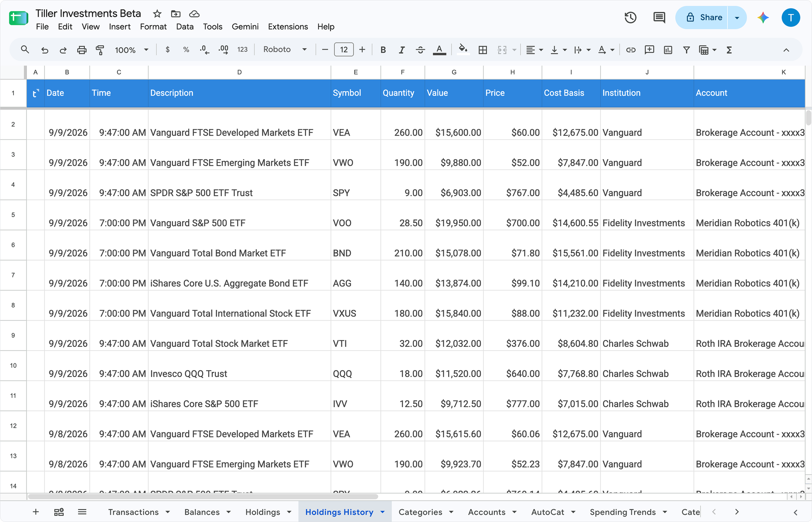
Task: Apply currency format with dollar icon
Action: (x=167, y=49)
